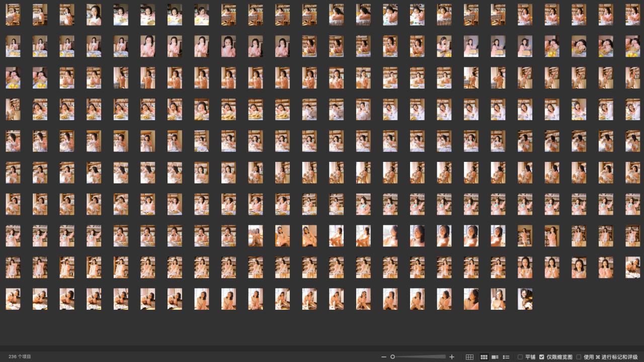Screen dimensions: 644x362
Task: Click the minus icon to shrink thumbnails
Action: 384,357
